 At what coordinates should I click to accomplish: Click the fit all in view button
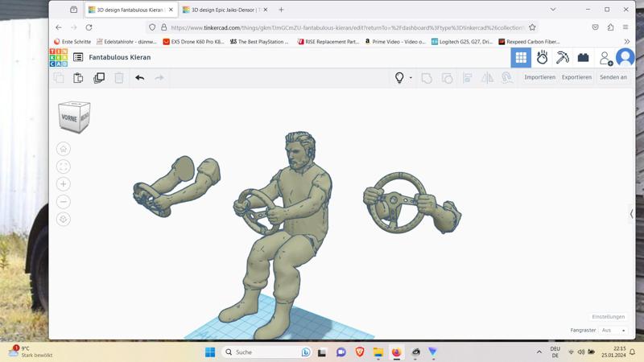tap(64, 167)
